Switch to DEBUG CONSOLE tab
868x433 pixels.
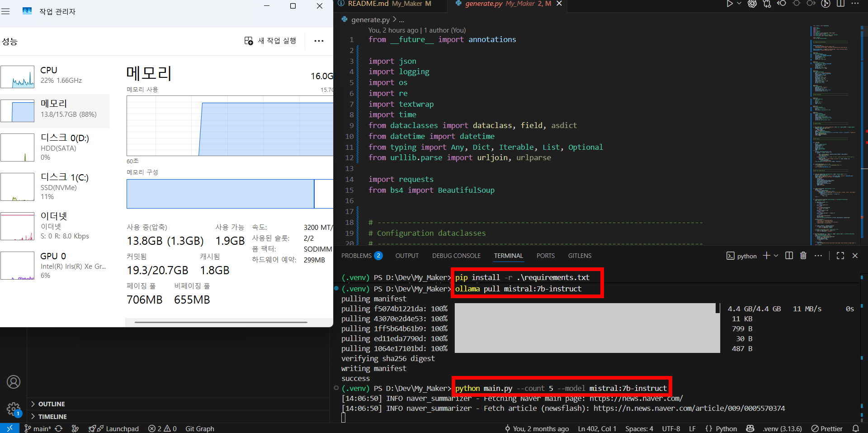click(x=456, y=256)
